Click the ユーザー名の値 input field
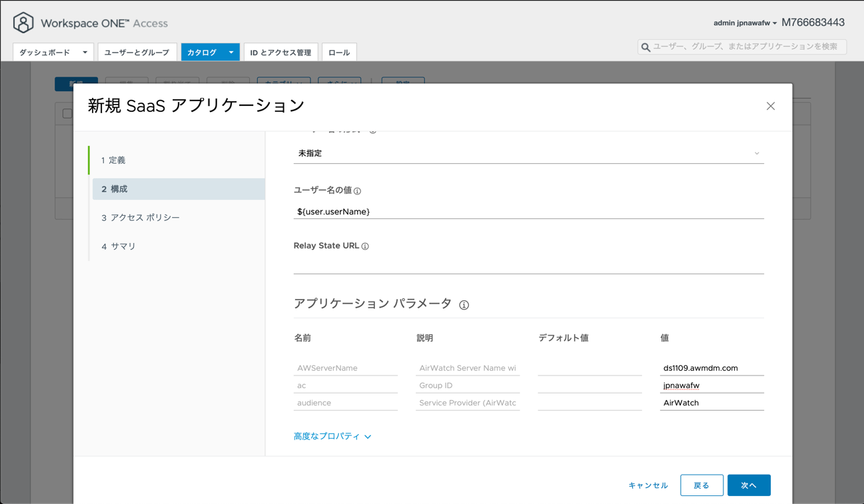 click(528, 212)
